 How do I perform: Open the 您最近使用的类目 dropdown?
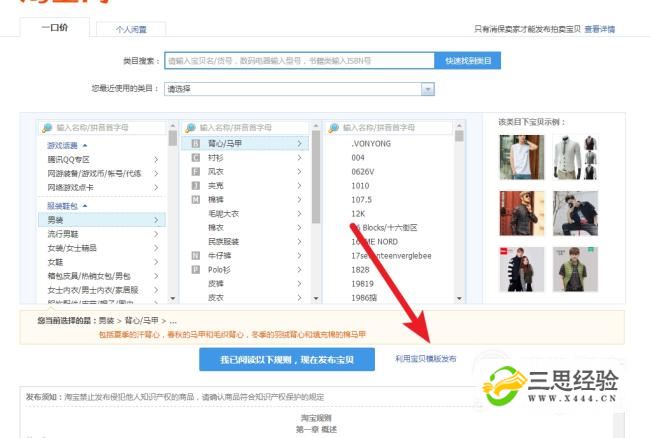428,89
